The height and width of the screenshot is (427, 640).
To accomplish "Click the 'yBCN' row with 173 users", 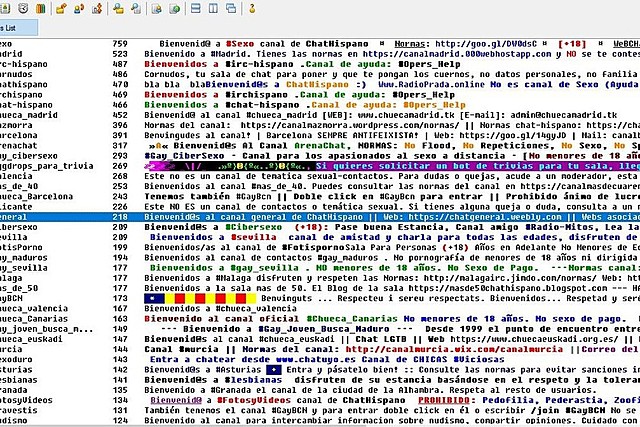I will point(320,298).
